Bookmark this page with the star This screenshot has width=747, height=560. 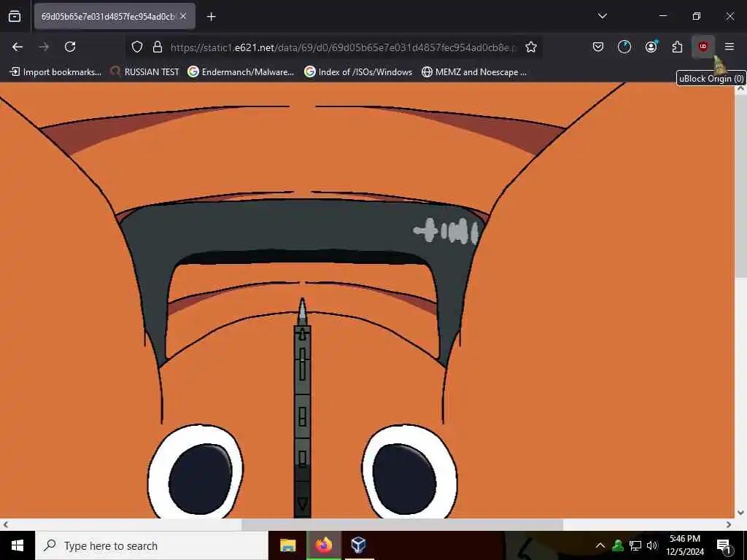pos(531,47)
